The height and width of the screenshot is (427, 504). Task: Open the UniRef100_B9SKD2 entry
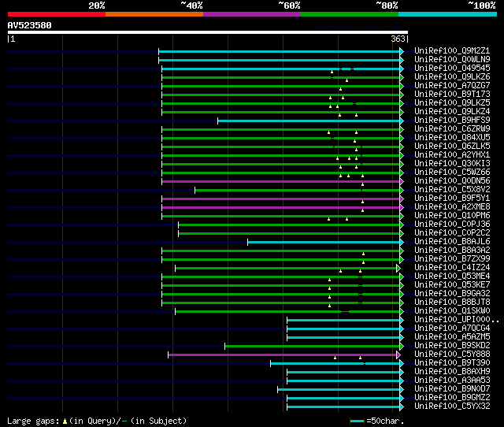tap(452, 346)
